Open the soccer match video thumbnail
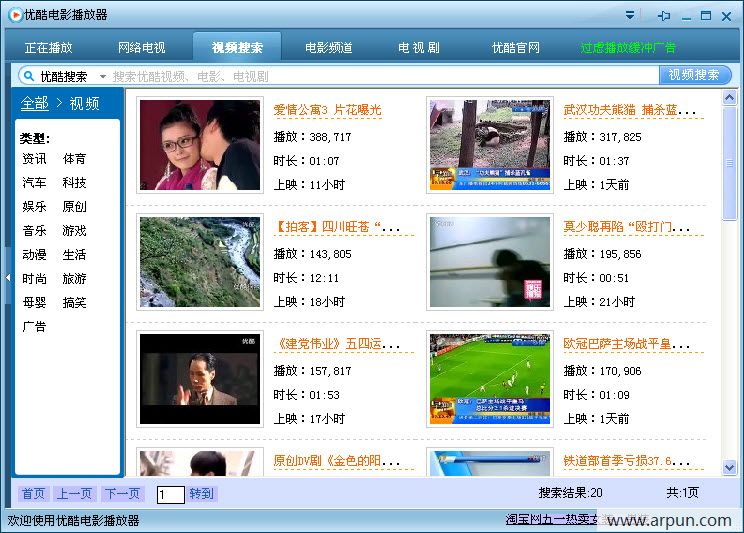Image resolution: width=744 pixels, height=533 pixels. [490, 380]
